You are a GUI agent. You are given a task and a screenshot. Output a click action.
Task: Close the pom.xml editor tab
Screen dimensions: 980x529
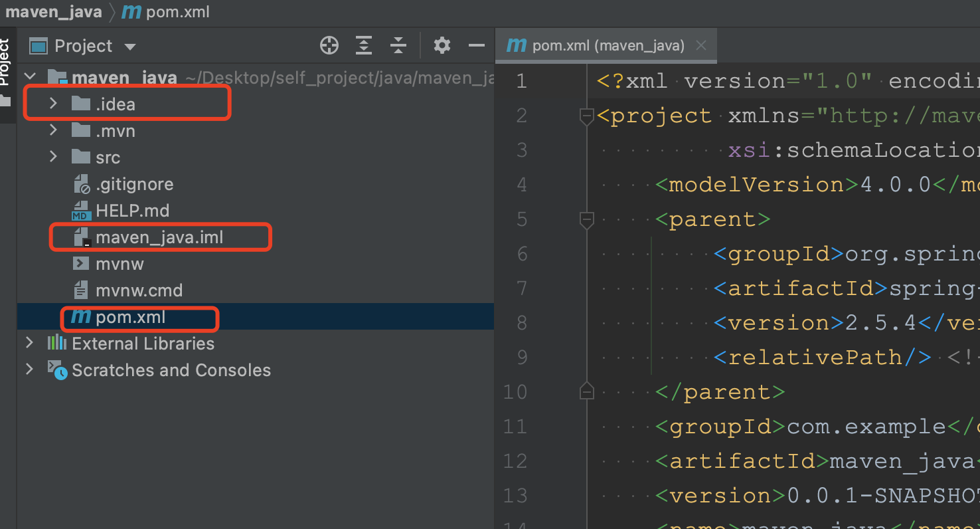(x=700, y=46)
